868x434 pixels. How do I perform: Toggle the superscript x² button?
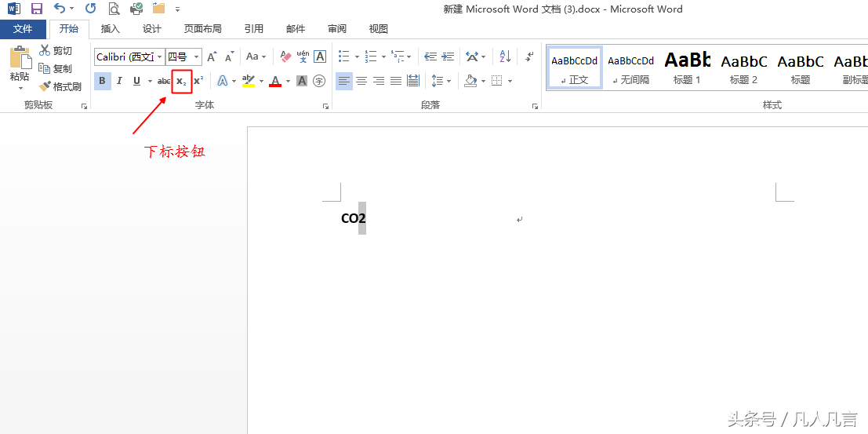(x=198, y=82)
